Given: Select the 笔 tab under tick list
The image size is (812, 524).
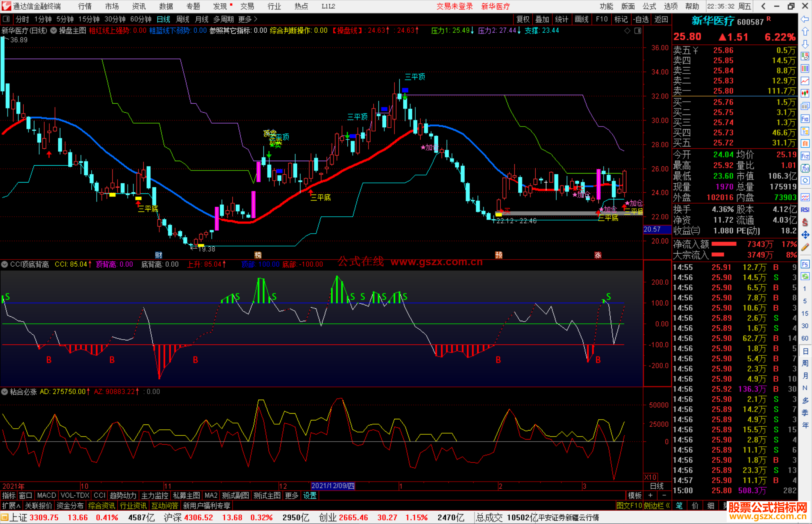Looking at the screenshot, I should point(679,506).
